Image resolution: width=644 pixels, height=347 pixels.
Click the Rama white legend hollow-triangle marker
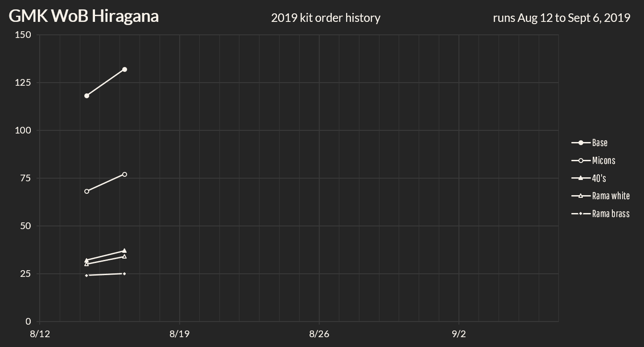click(x=581, y=196)
